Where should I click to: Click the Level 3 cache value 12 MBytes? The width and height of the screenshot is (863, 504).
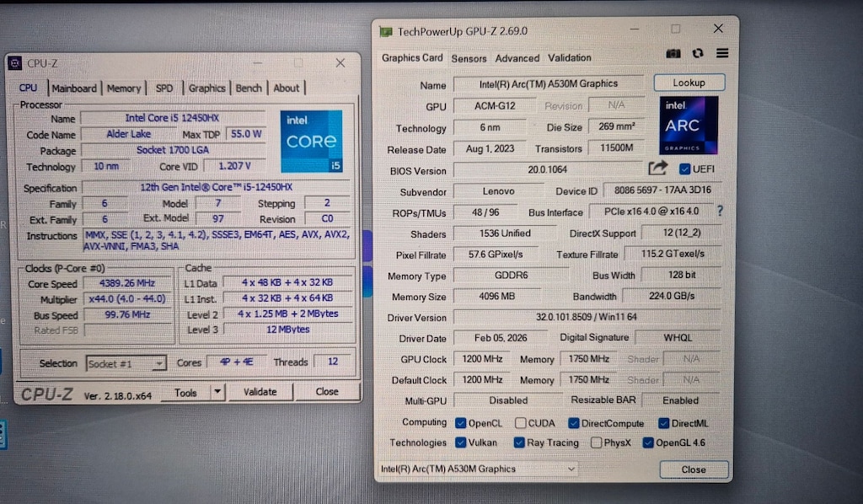[288, 329]
